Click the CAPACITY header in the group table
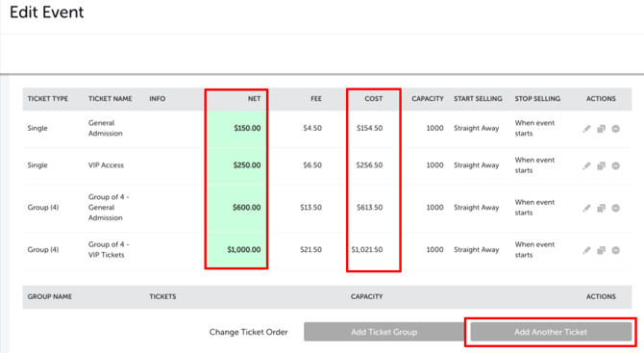Viewport: 644px width, 353px height. (x=367, y=296)
